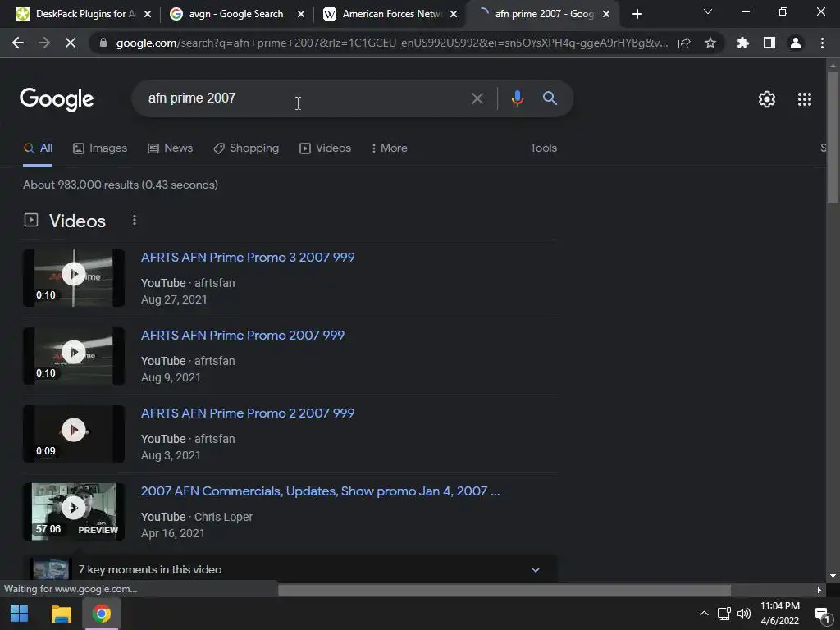Select the Images search filter

(100, 148)
